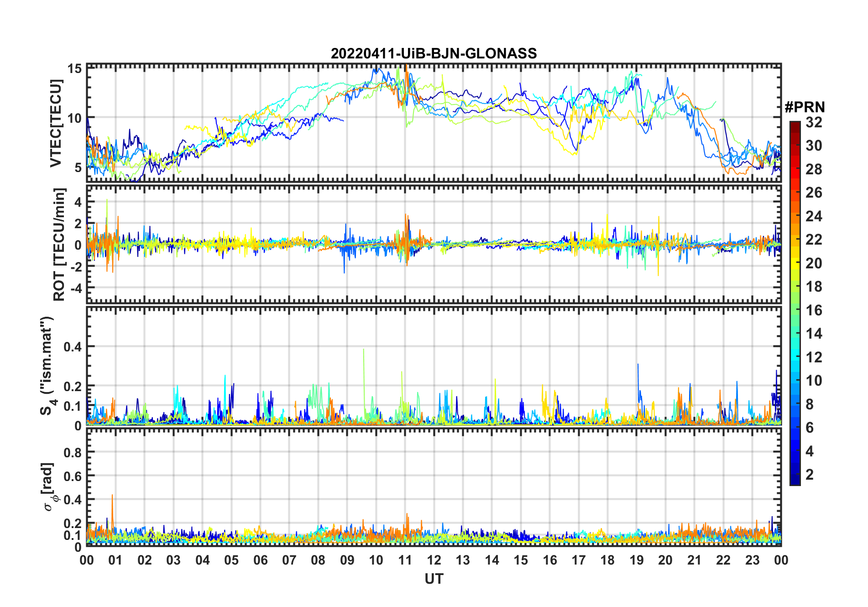The image size is (868, 607).
Task: Select the UT x-axis label
Action: [434, 579]
